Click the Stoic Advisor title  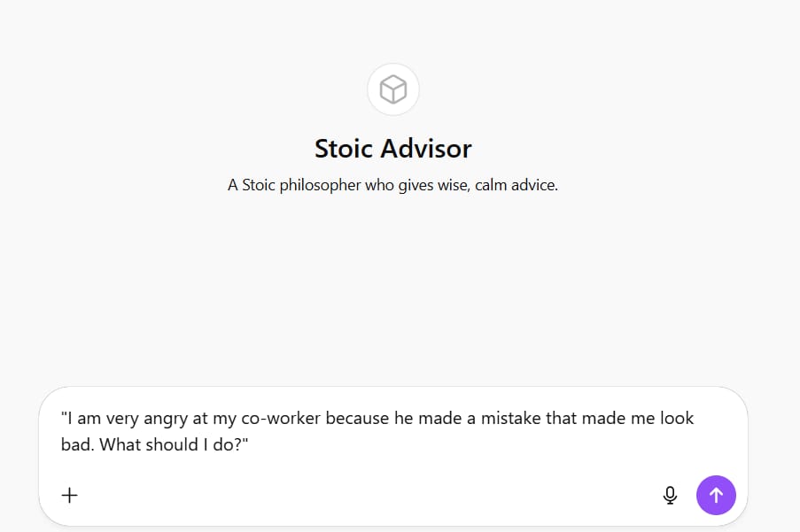(392, 148)
